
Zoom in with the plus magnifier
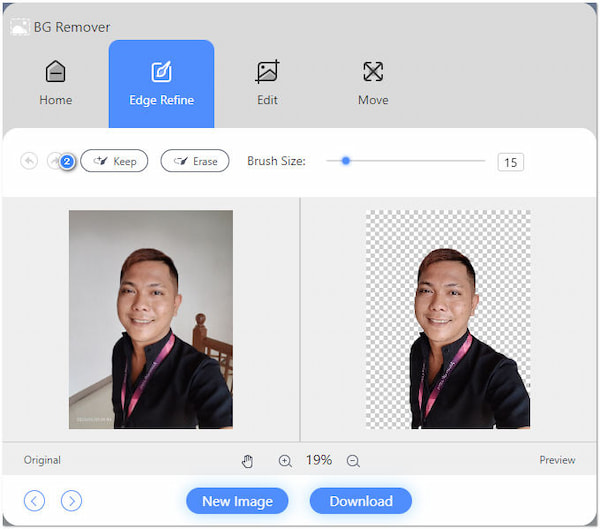(x=285, y=460)
